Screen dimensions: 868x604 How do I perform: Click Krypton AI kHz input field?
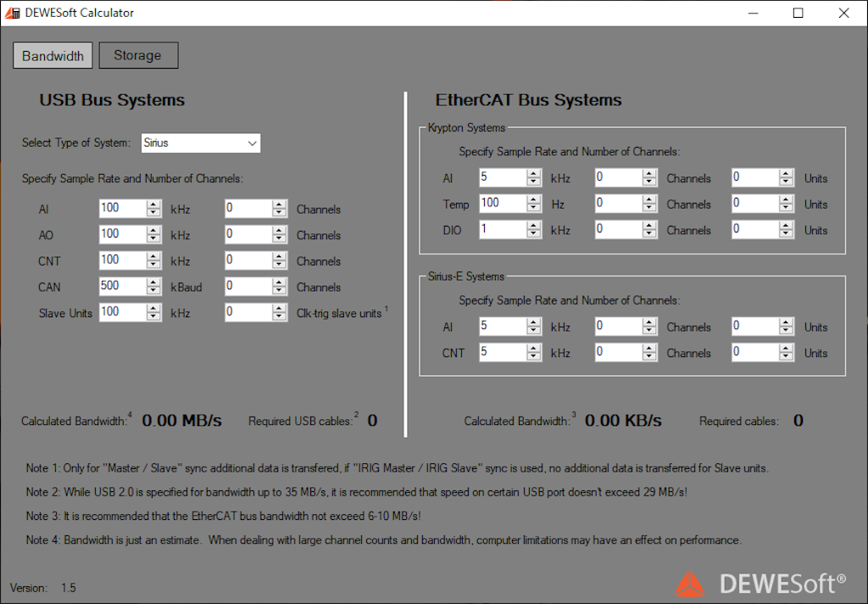pos(504,177)
